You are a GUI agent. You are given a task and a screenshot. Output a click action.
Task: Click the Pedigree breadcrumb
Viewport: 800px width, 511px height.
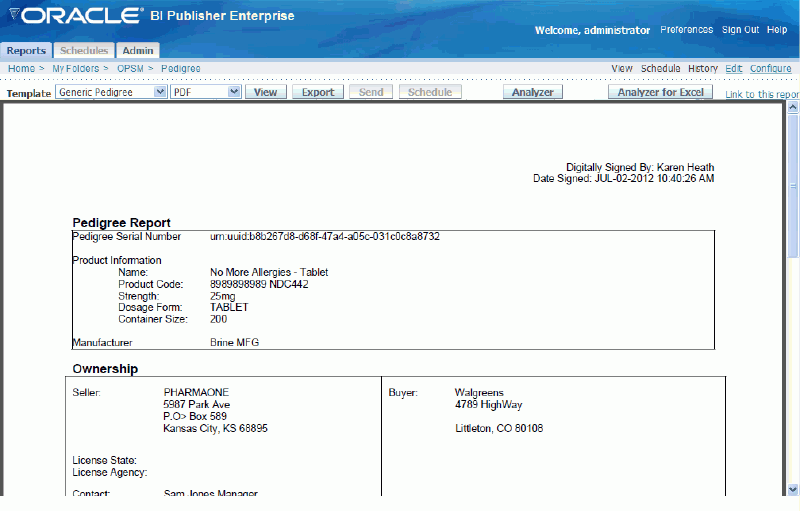(181, 68)
